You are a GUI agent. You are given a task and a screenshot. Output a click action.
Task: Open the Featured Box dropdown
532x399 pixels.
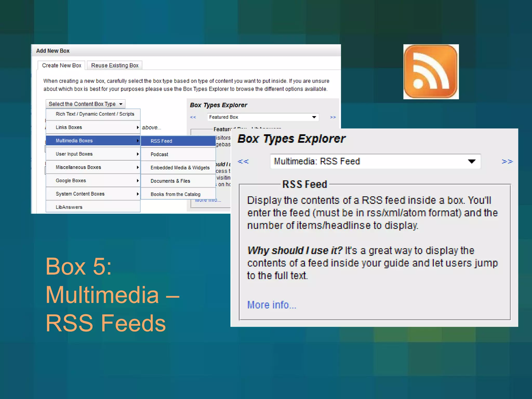click(x=263, y=117)
